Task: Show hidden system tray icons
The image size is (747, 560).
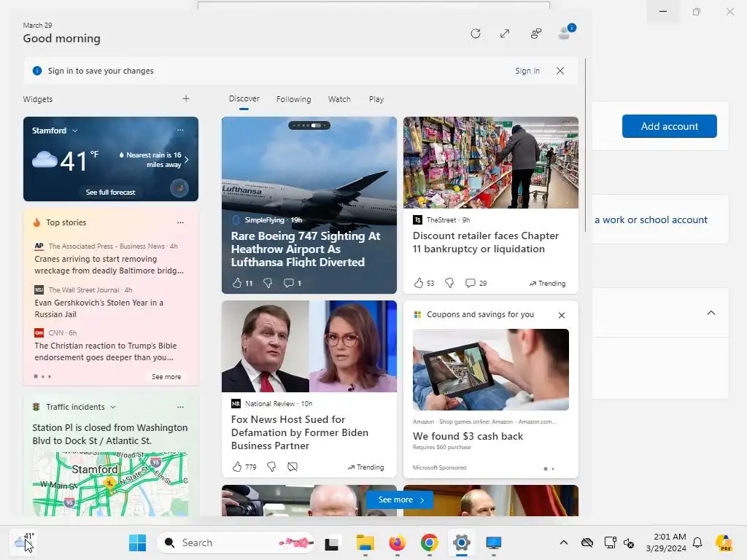Action: pos(564,542)
